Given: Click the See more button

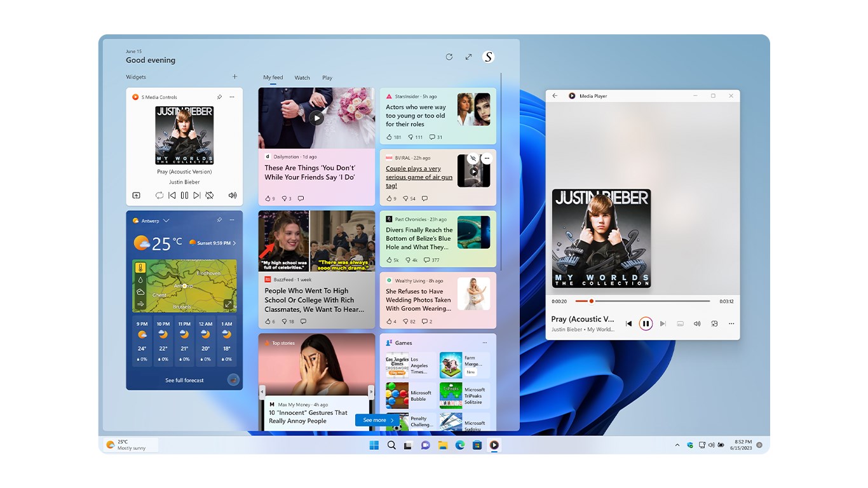Looking at the screenshot, I should (378, 420).
